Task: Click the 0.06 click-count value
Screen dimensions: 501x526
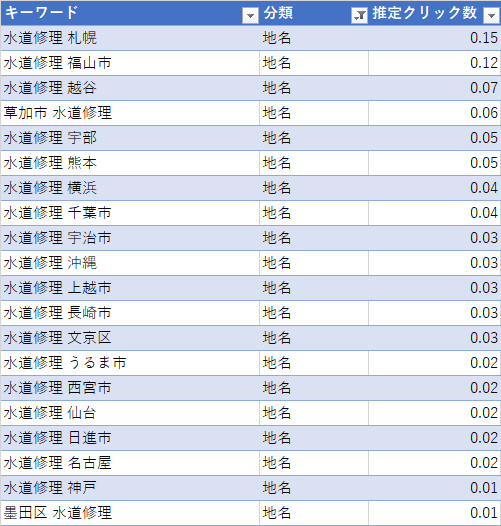Action: [484, 113]
